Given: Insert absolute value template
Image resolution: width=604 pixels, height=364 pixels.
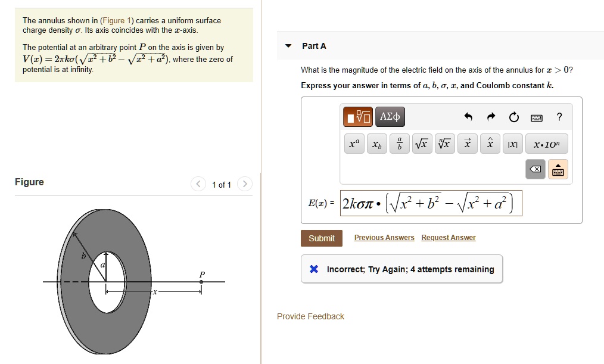Looking at the screenshot, I should pyautogui.click(x=513, y=144).
